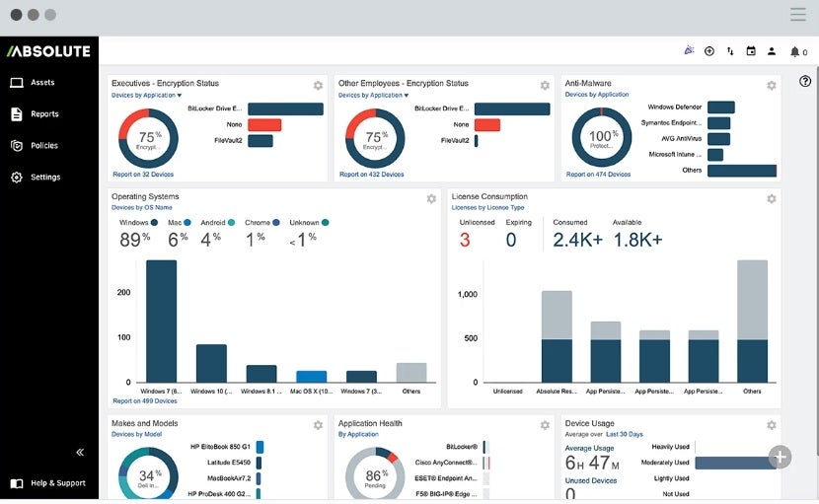Open the hamburger menu at top right
The width and height of the screenshot is (819, 504).
click(797, 14)
